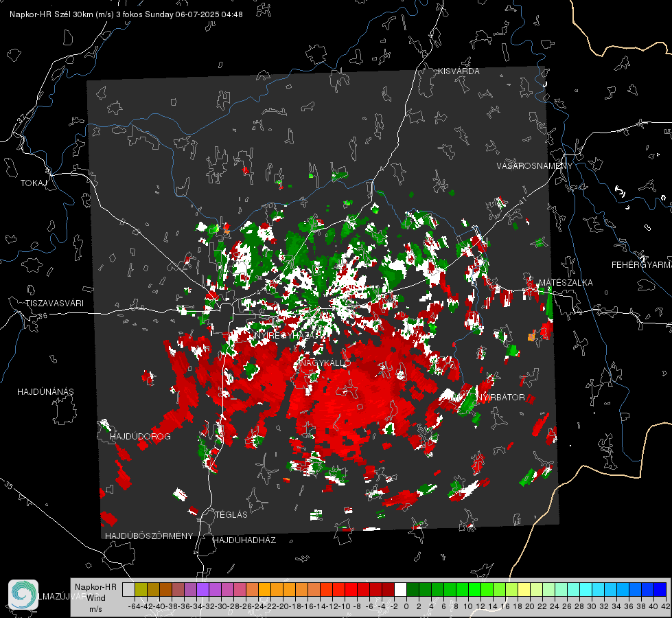672x618 pixels.
Task: Select the NYÍRBÁTOR town label
Action: point(500,397)
